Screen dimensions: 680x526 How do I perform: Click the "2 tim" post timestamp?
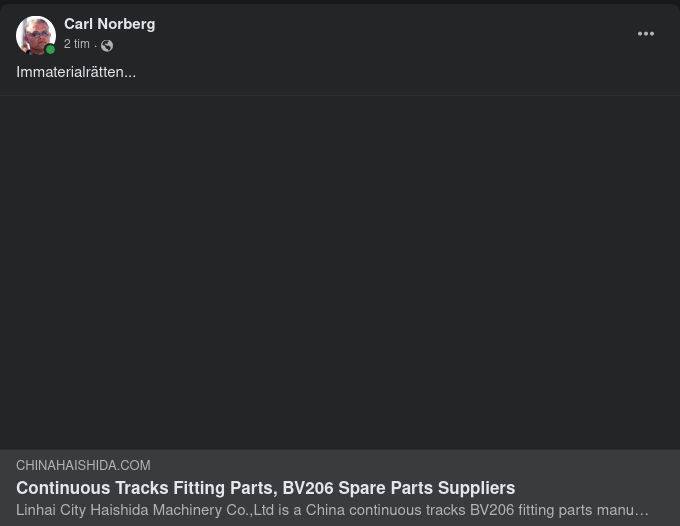click(77, 44)
